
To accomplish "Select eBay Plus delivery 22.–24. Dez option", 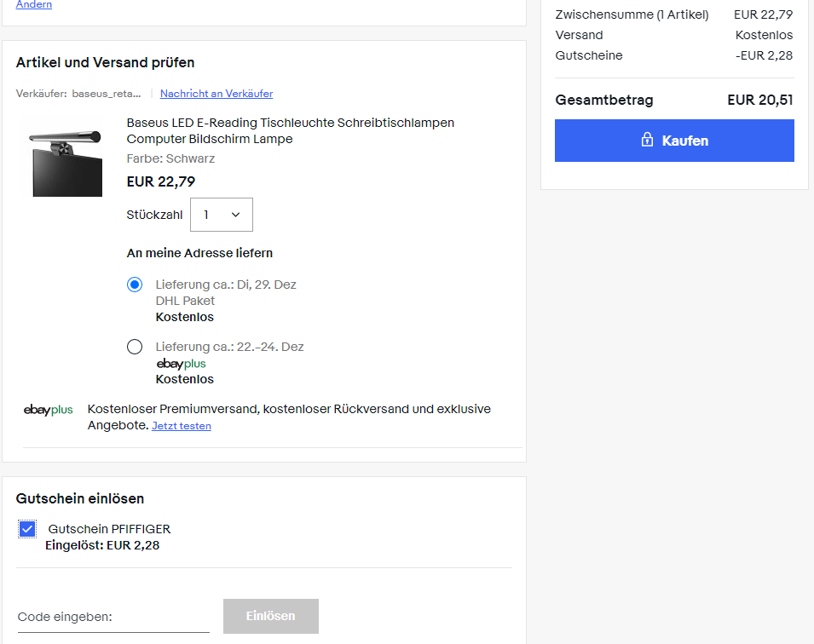I will tap(135, 347).
